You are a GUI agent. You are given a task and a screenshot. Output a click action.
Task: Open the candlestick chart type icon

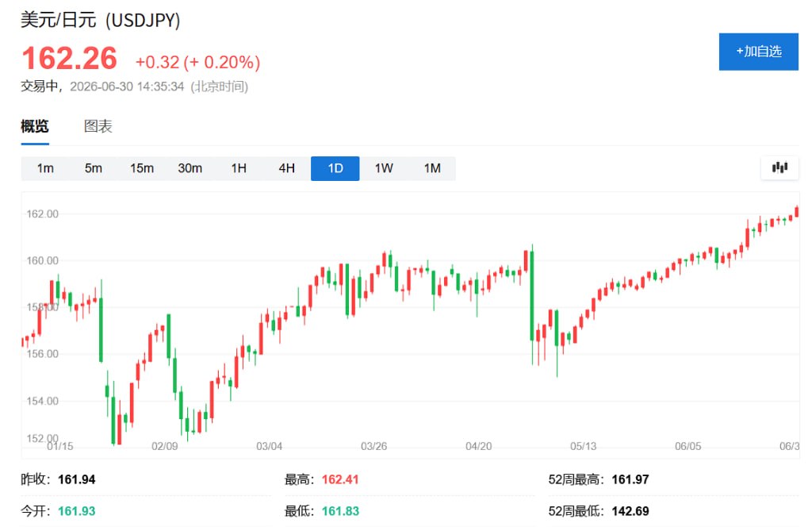(779, 168)
